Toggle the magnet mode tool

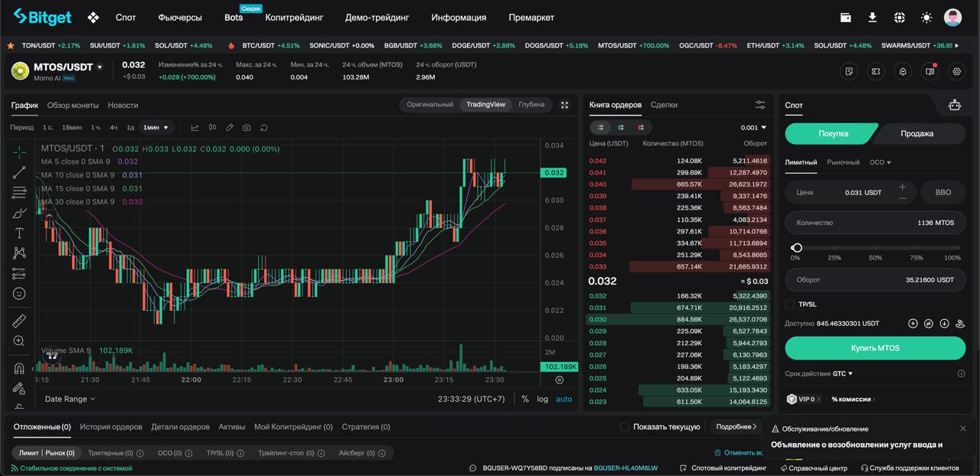click(19, 368)
